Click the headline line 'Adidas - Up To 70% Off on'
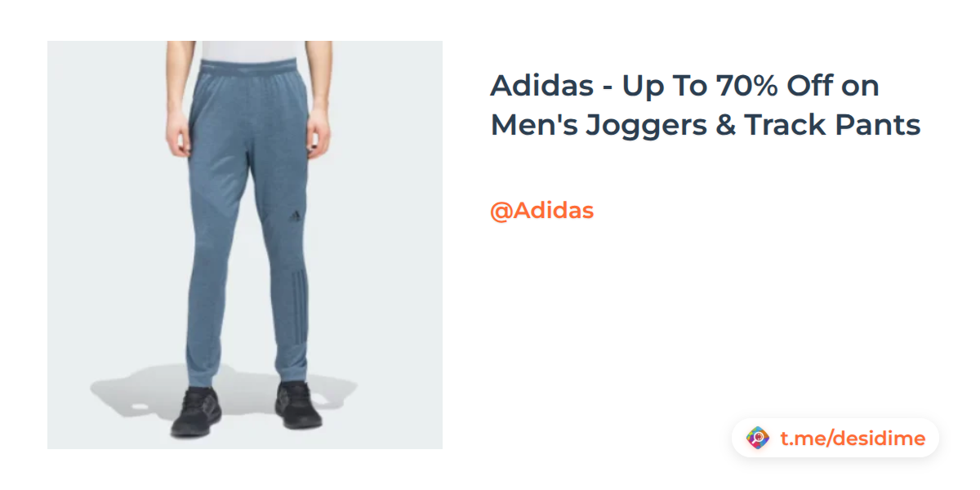This screenshot has height=490, width=980. [x=684, y=85]
